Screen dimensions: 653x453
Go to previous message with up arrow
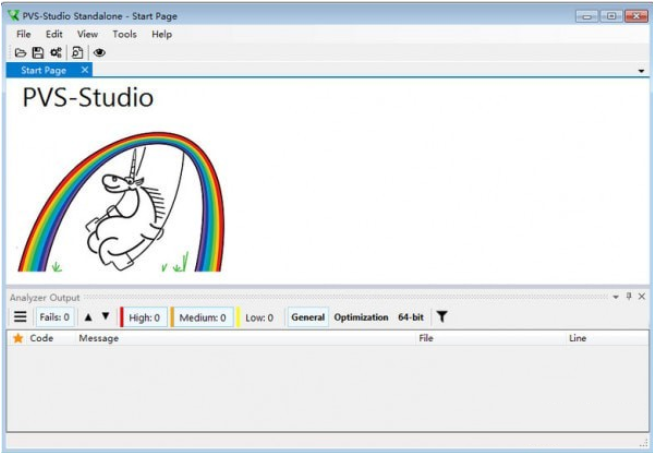coord(88,317)
